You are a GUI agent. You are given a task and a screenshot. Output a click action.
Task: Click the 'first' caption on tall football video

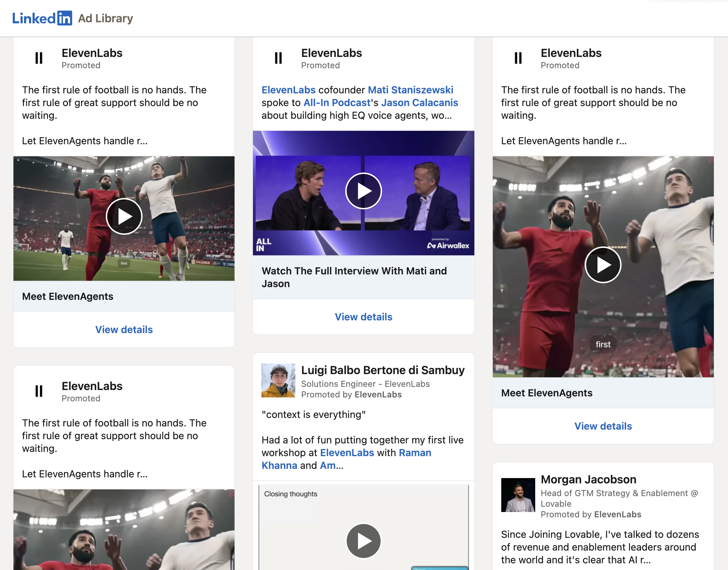point(603,344)
